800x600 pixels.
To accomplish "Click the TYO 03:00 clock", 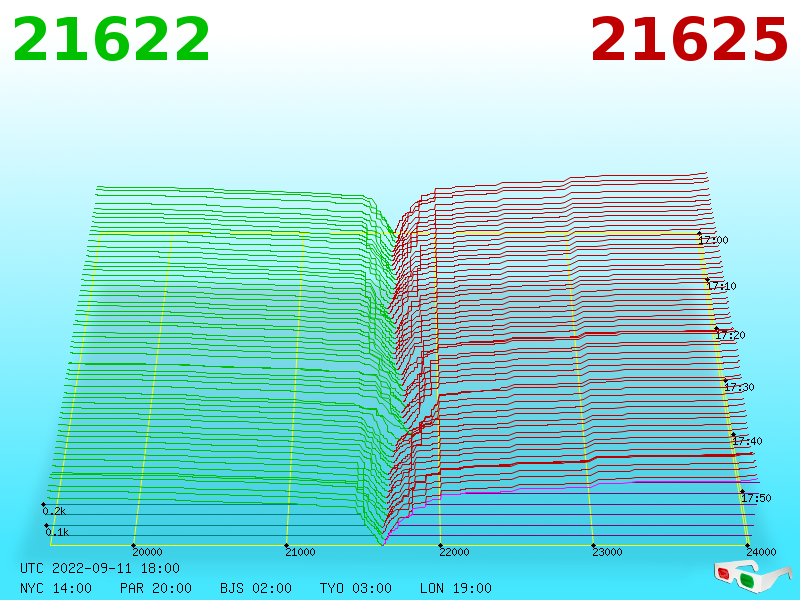I will [x=356, y=588].
